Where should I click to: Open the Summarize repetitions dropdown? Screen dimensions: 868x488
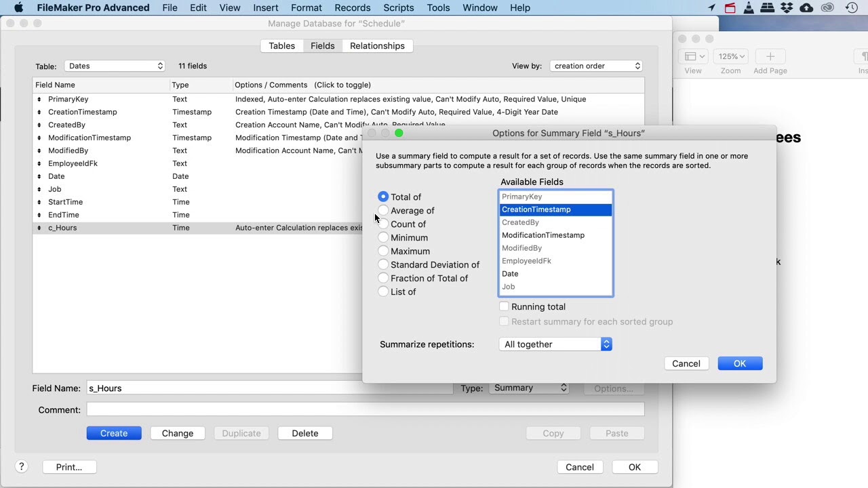click(x=555, y=344)
